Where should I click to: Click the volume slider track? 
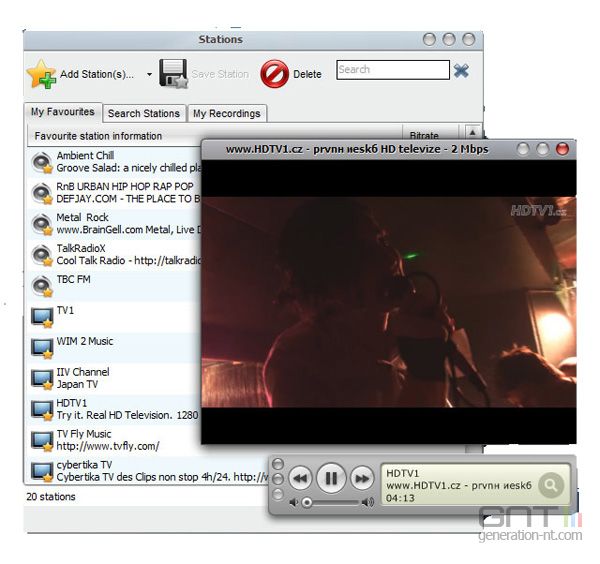[x=331, y=502]
